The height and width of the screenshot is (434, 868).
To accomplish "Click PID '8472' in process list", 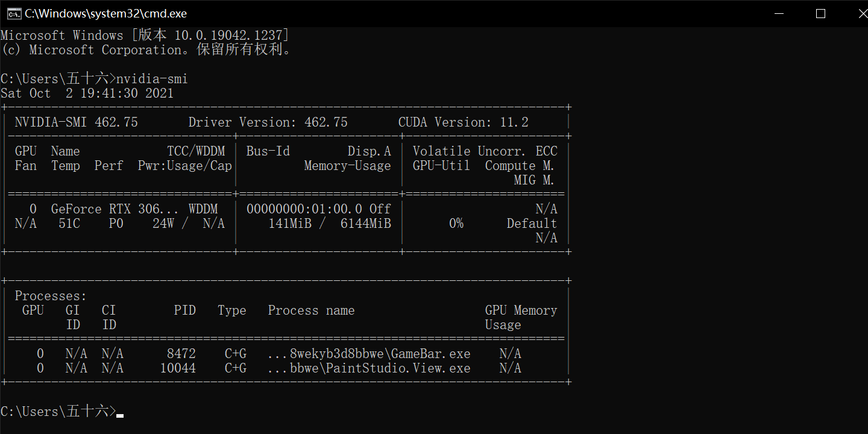I will 181,354.
